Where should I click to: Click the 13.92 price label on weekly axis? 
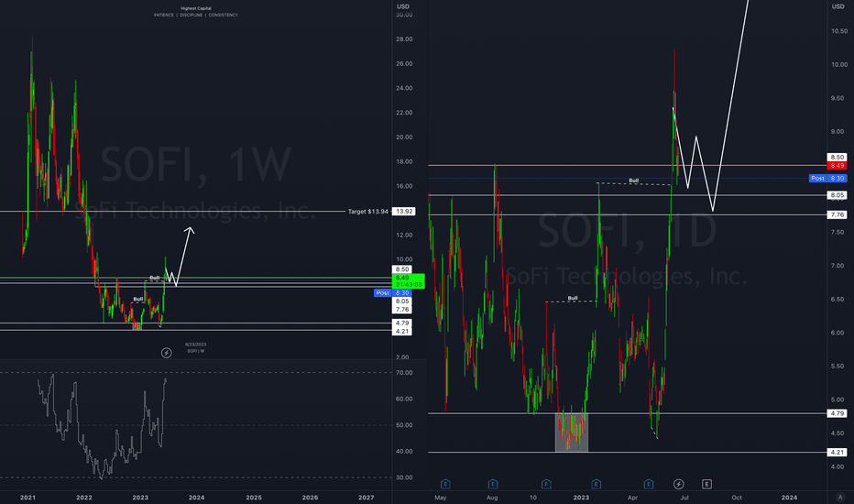tap(404, 212)
